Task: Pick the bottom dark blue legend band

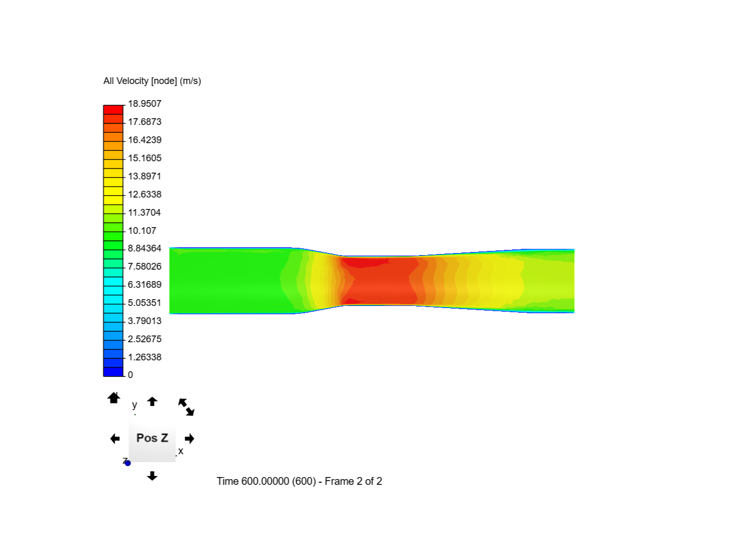Action: pos(113,372)
